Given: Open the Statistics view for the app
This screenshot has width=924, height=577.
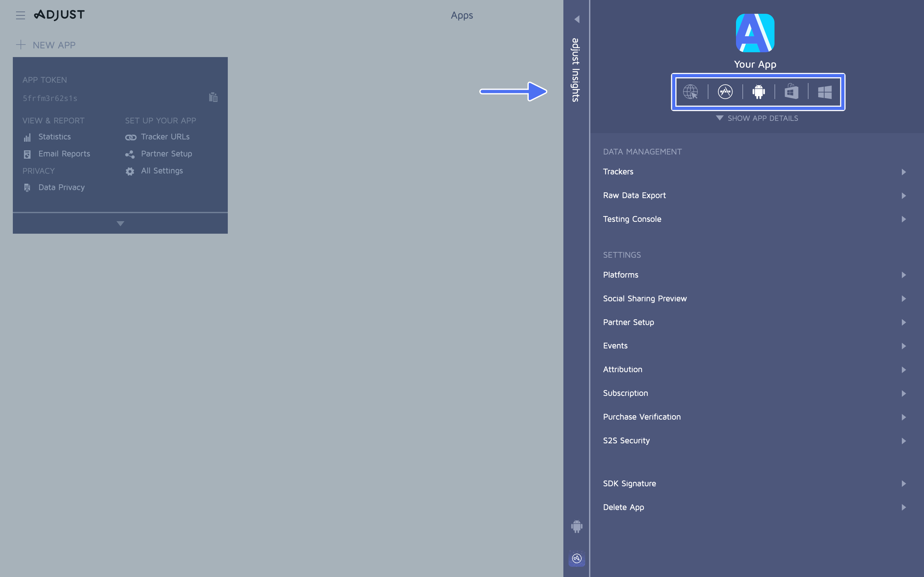Looking at the screenshot, I should coord(54,137).
